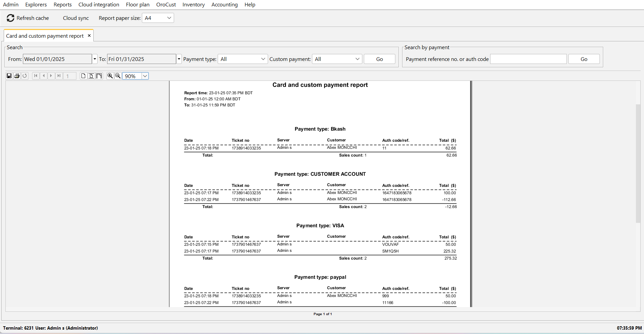Viewport: 644px width, 334px height.
Task: Click the save report icon
Action: click(x=9, y=76)
